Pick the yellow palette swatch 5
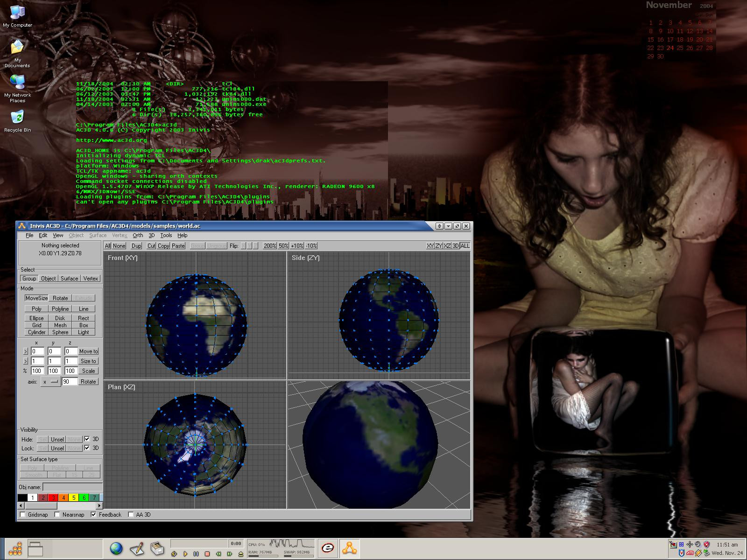The image size is (747, 560). pyautogui.click(x=74, y=497)
